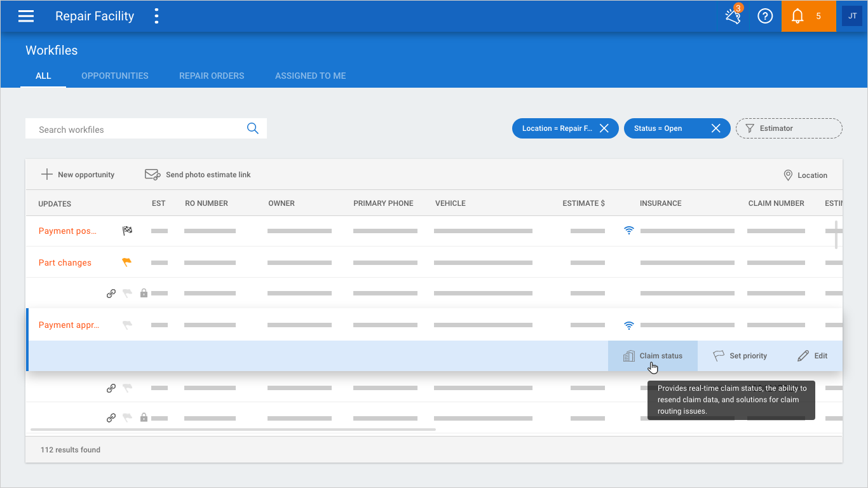Sort by the PRIMARY PHONE column header
868x488 pixels.
tap(383, 203)
